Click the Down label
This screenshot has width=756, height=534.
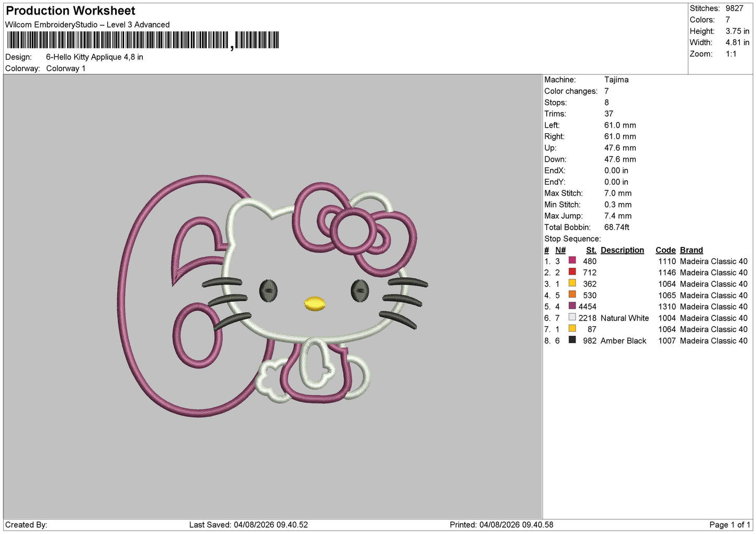click(555, 160)
